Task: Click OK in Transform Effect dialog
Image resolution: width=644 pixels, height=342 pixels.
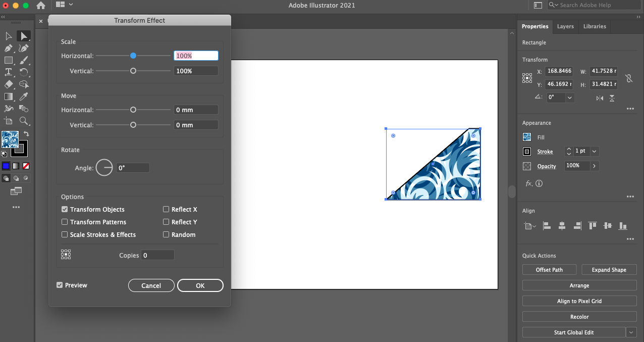Action: coord(200,285)
